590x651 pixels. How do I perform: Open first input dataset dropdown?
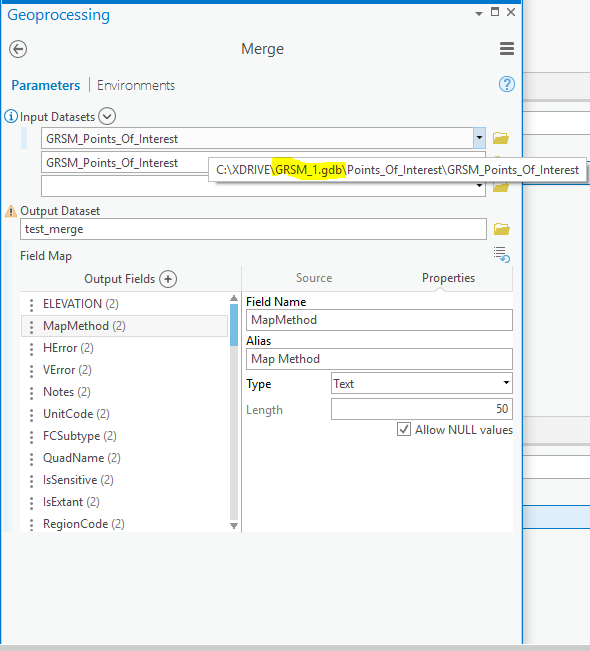click(479, 138)
